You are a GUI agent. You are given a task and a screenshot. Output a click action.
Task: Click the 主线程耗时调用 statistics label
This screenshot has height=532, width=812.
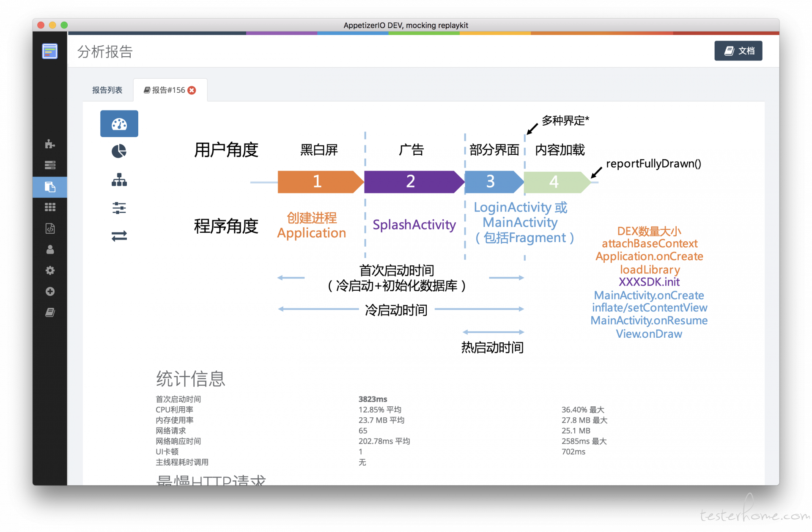182,463
